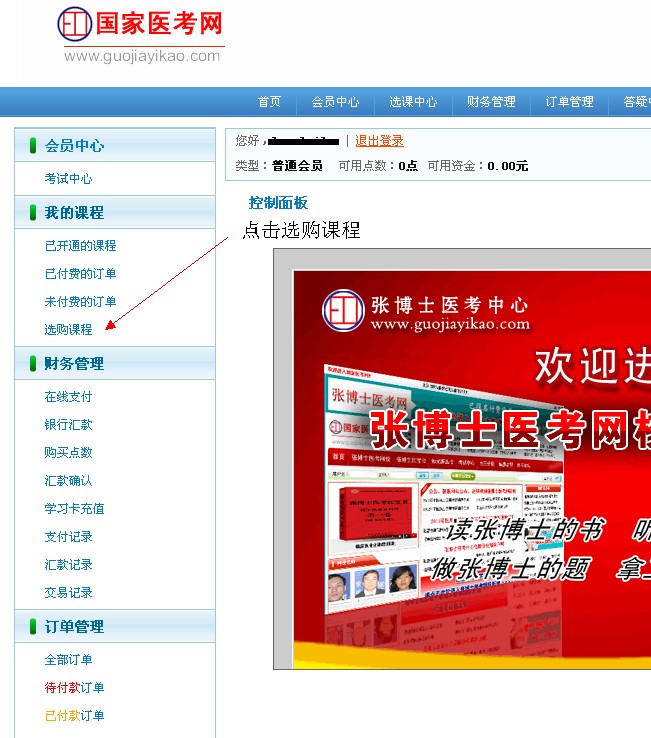Open 待付款订单 under 订单管理
This screenshot has width=651, height=738.
[74, 688]
